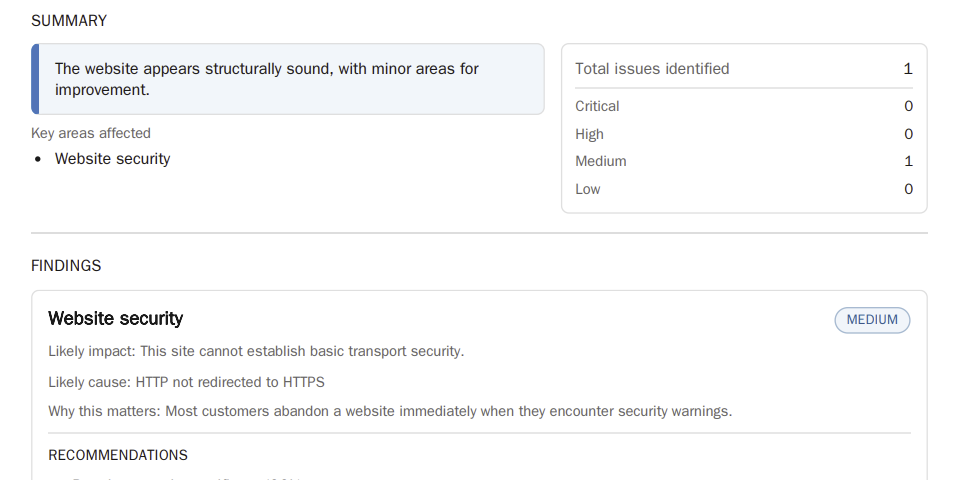Click the Medium severity count value
This screenshot has width=960, height=480.
(x=908, y=161)
